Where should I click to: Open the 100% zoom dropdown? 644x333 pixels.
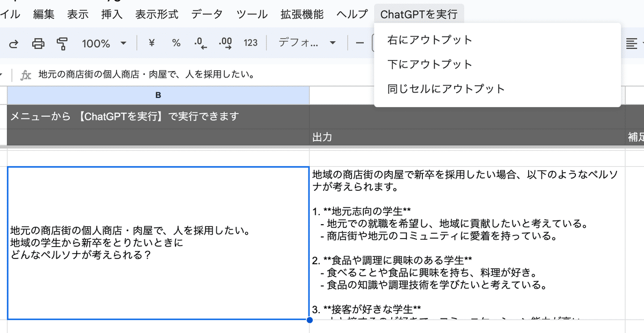[x=104, y=43]
